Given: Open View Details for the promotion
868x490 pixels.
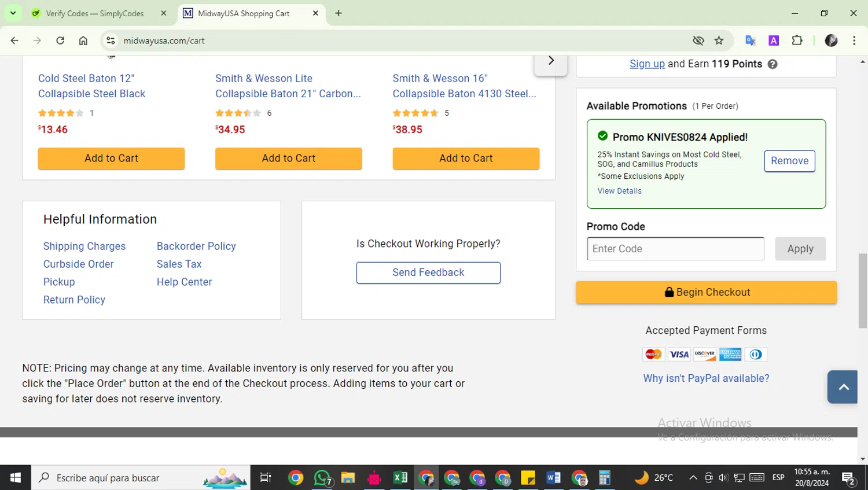Looking at the screenshot, I should coord(619,191).
